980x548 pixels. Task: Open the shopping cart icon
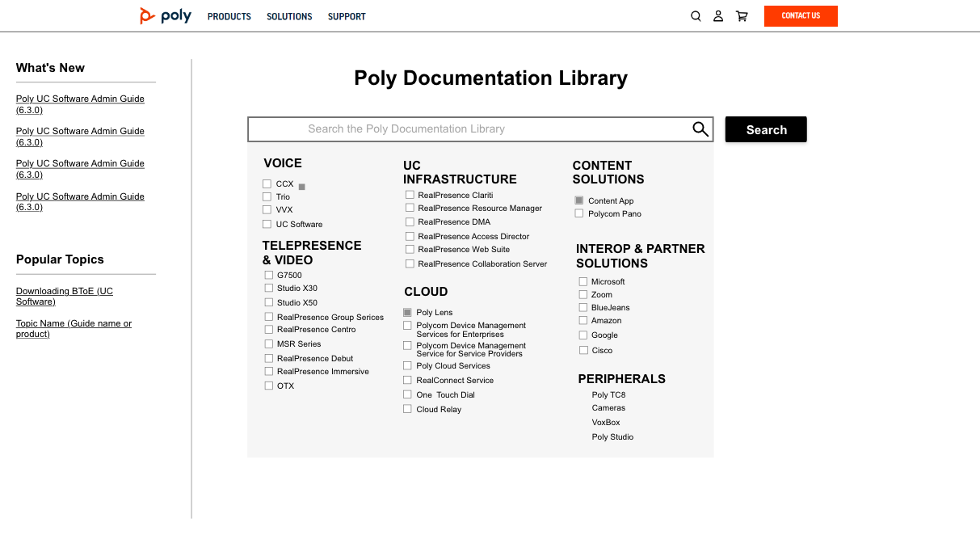click(742, 16)
